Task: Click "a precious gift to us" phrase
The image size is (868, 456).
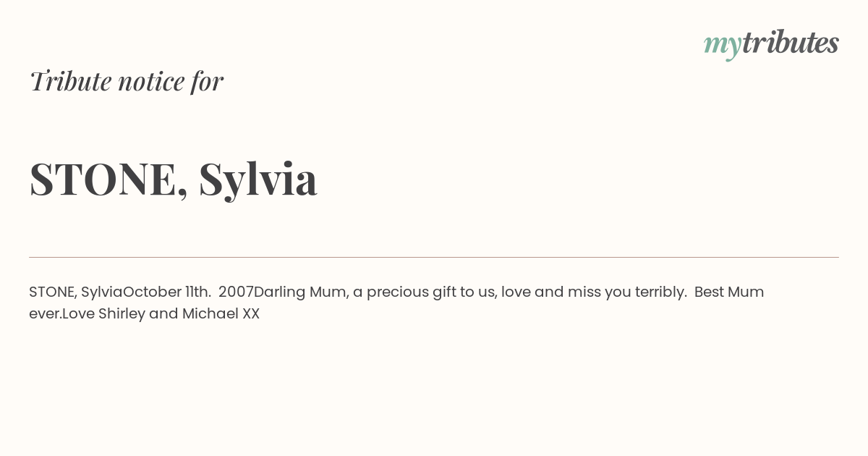Action: [x=424, y=292]
